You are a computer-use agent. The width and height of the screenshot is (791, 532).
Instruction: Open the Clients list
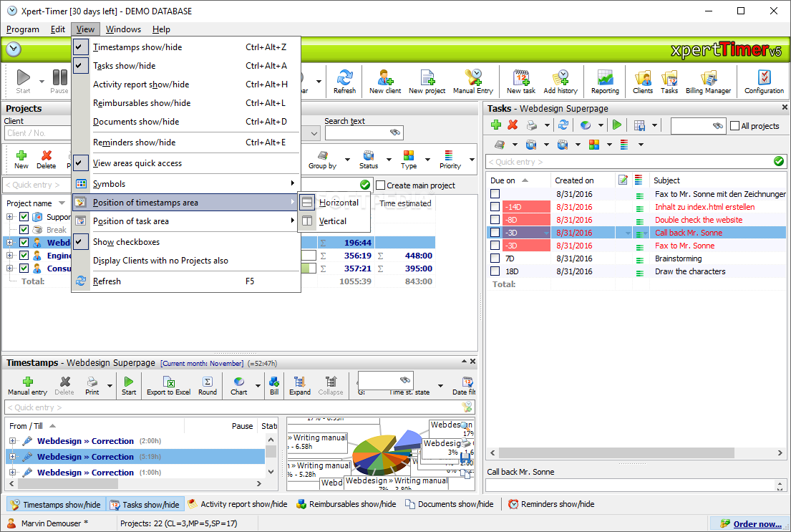click(x=643, y=81)
